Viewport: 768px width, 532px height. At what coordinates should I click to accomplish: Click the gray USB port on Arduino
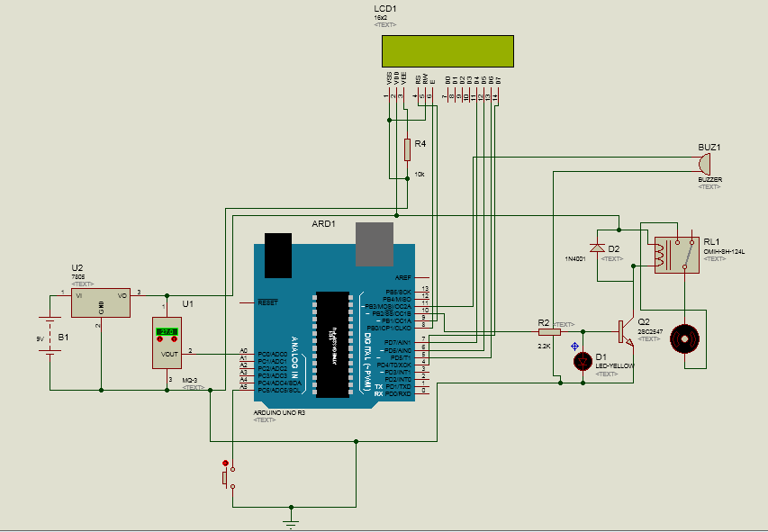[x=375, y=245]
